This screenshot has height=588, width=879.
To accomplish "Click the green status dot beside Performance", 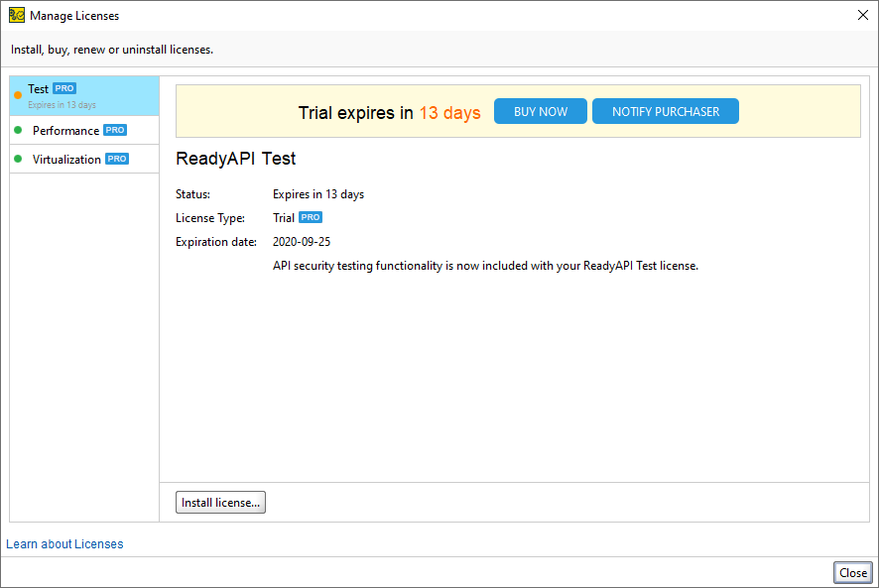I will [x=18, y=130].
